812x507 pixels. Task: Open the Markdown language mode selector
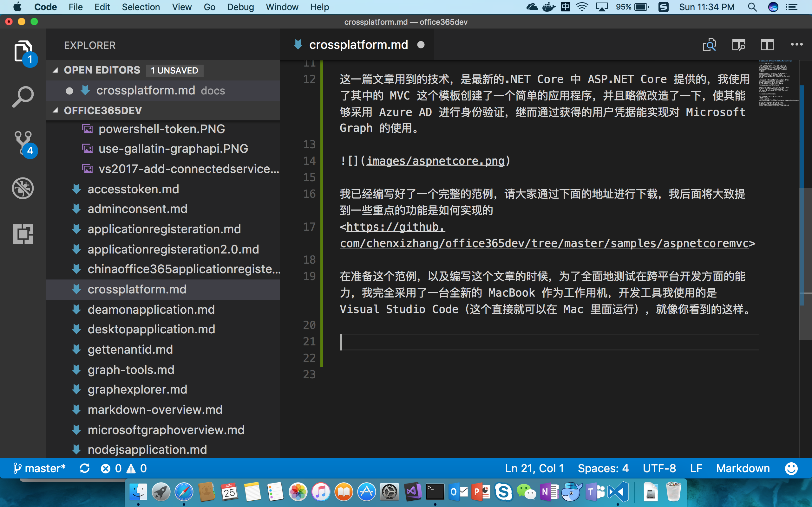[x=743, y=468]
